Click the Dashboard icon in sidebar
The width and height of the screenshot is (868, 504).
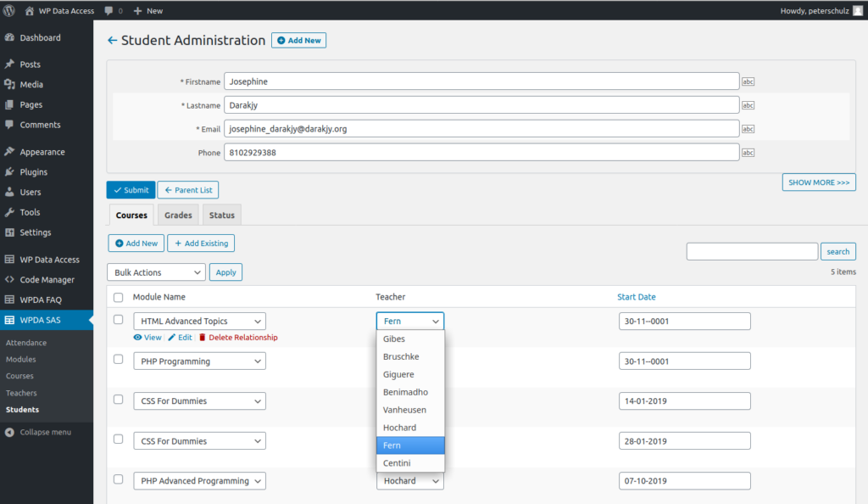point(9,37)
